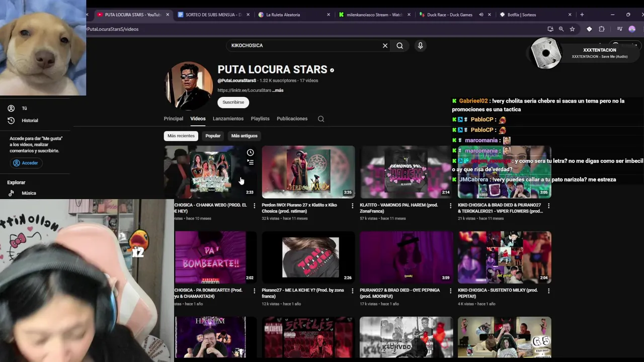This screenshot has height=362, width=644.
Task: Open the SUSTENTO MILKY video thumbnail
Action: [505, 257]
